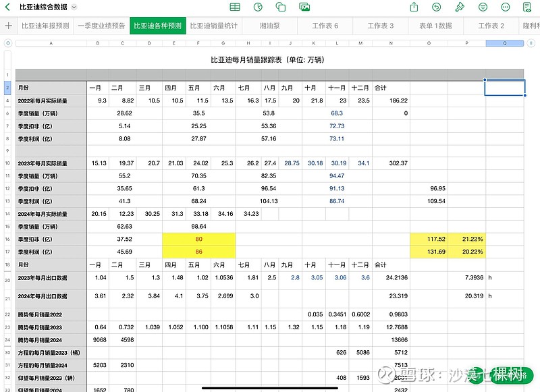Image resolution: width=540 pixels, height=392 pixels.
Task: Select the active 比亚迪各种预测 tab
Action: [x=158, y=26]
